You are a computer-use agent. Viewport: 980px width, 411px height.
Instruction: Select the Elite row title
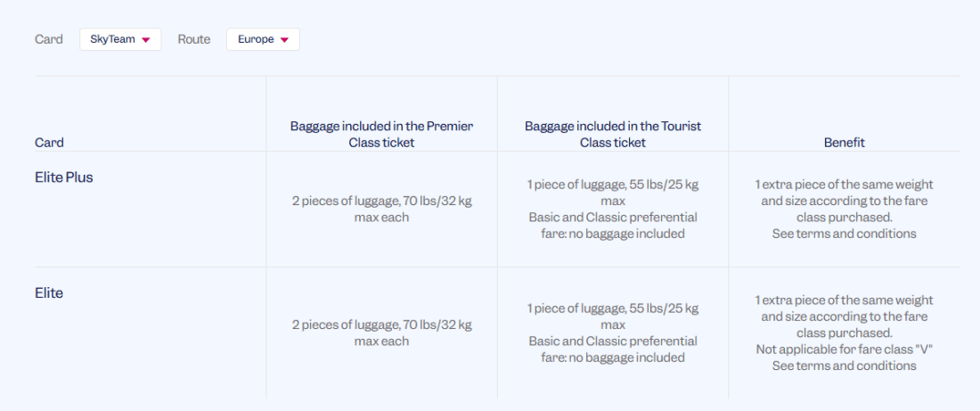[49, 292]
